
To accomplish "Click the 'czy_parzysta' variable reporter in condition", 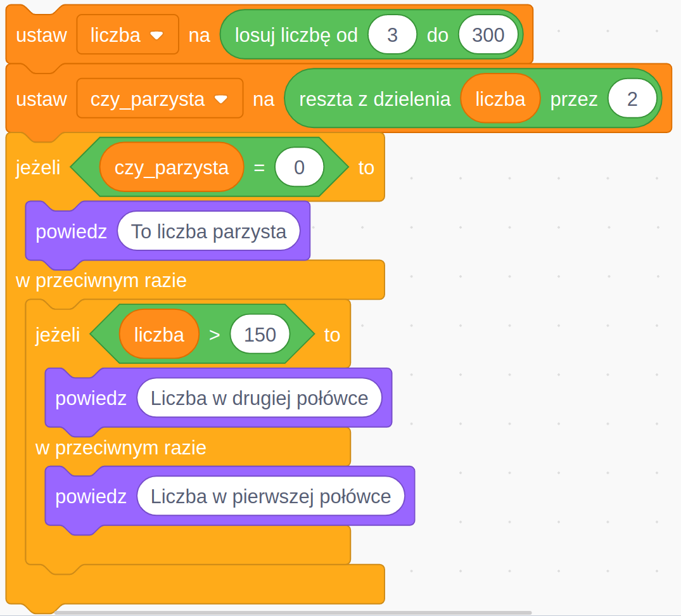I will coord(171,168).
